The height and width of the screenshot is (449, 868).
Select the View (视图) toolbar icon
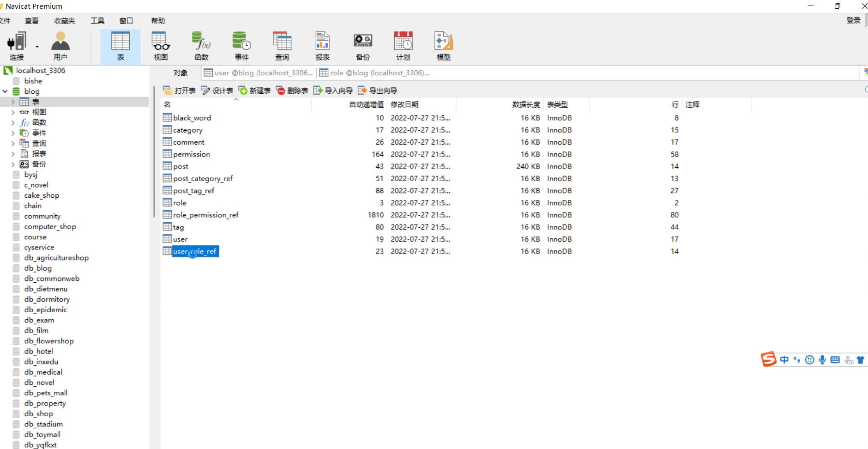[161, 46]
